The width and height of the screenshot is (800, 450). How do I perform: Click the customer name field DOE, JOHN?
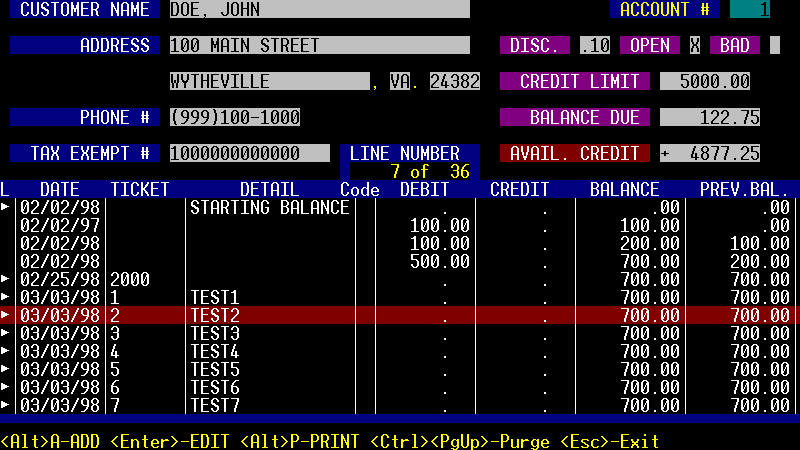coord(320,9)
